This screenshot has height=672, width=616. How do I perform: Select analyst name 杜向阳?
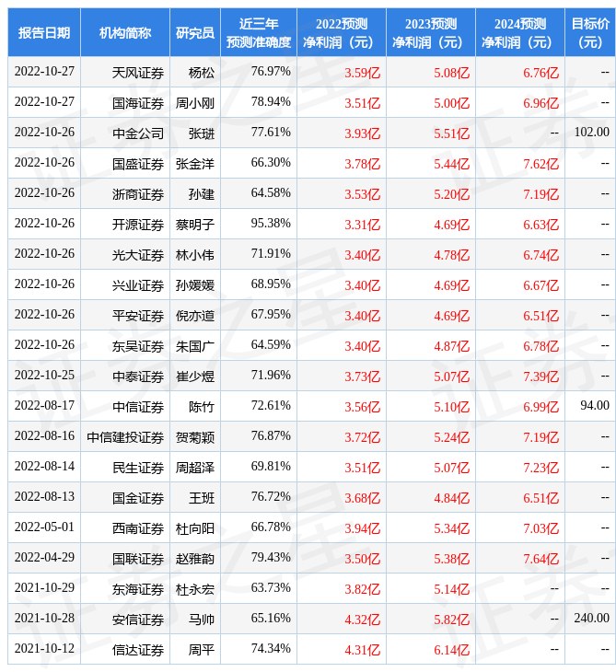[x=195, y=529]
